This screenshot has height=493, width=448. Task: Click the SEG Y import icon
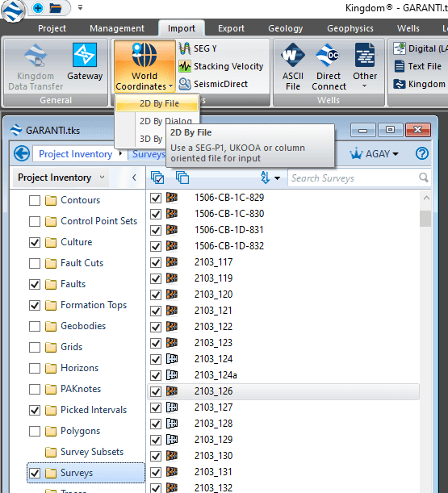point(185,48)
